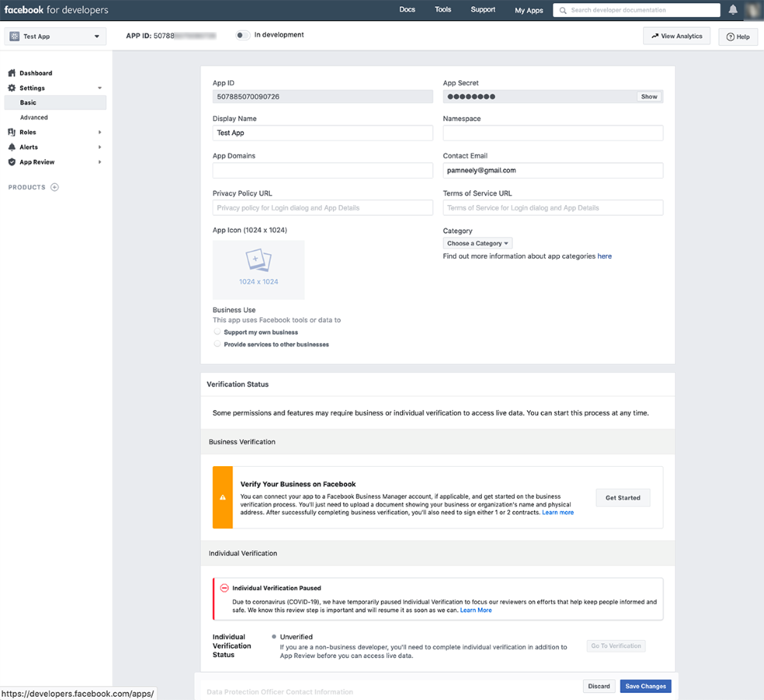Open the Test App selector dropdown
Viewport: 764px width, 700px height.
[55, 37]
